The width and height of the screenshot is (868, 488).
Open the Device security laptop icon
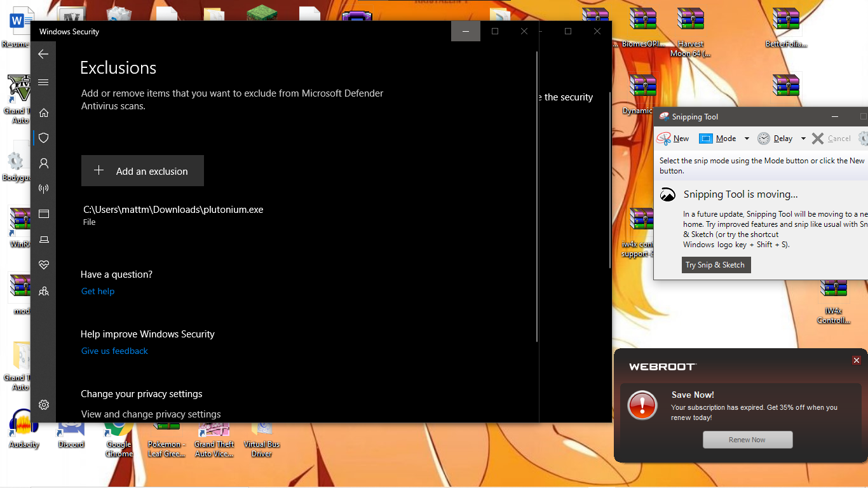click(x=44, y=240)
